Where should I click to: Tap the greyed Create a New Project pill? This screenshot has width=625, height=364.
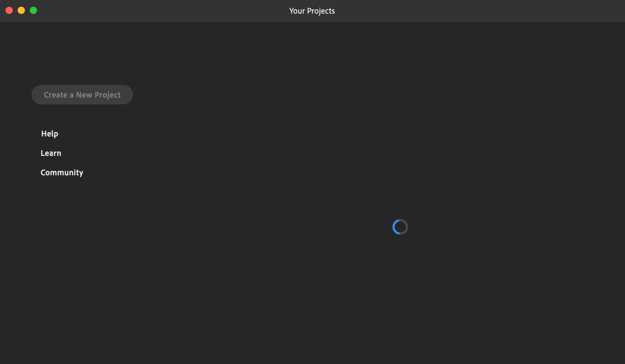pos(82,95)
